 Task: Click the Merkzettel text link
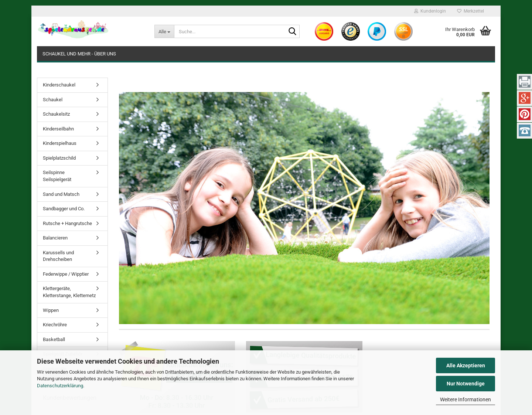pos(474,11)
